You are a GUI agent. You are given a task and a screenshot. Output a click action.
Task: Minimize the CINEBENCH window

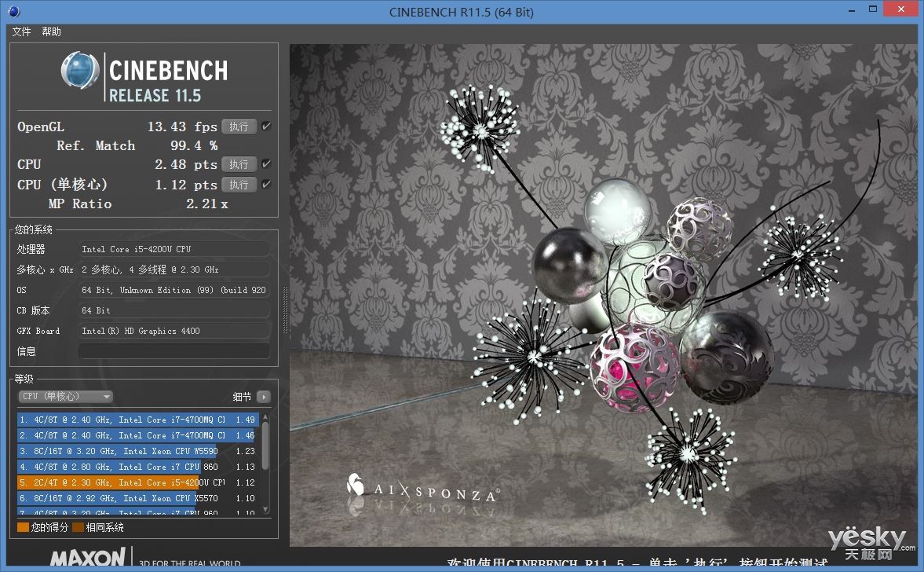coord(852,11)
